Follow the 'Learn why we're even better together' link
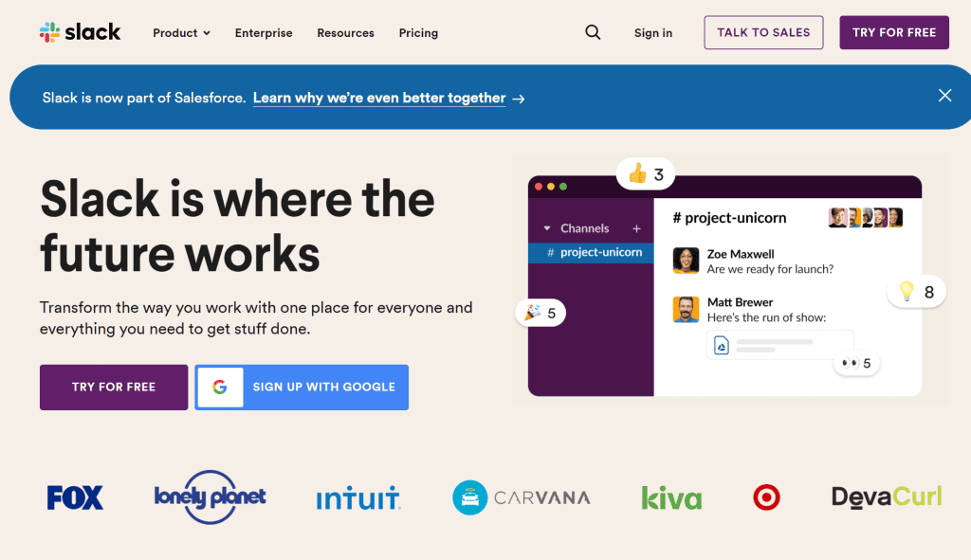Viewport: 971px width, 560px height. (379, 98)
